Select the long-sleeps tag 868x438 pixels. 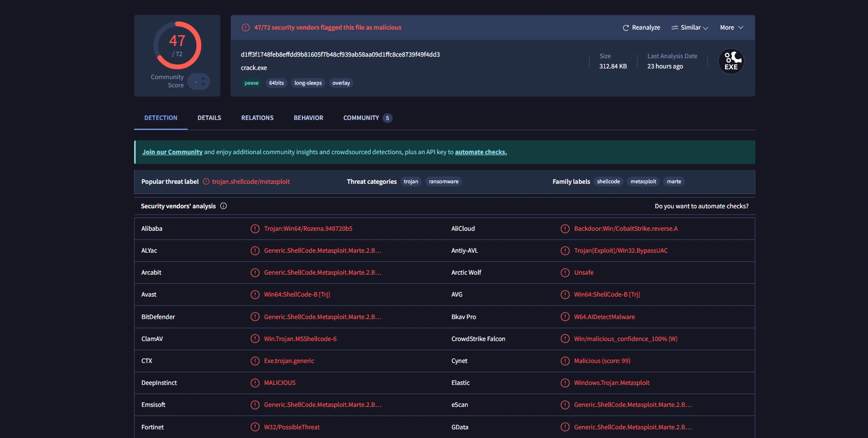[308, 83]
